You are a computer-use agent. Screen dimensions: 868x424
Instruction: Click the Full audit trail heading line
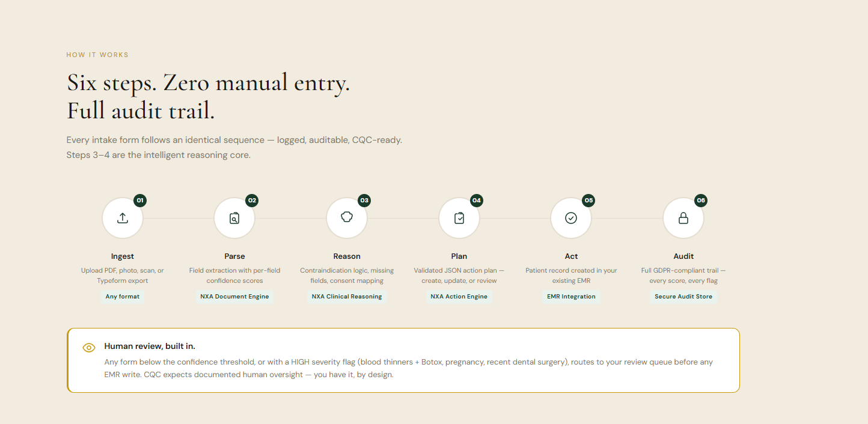(x=141, y=111)
